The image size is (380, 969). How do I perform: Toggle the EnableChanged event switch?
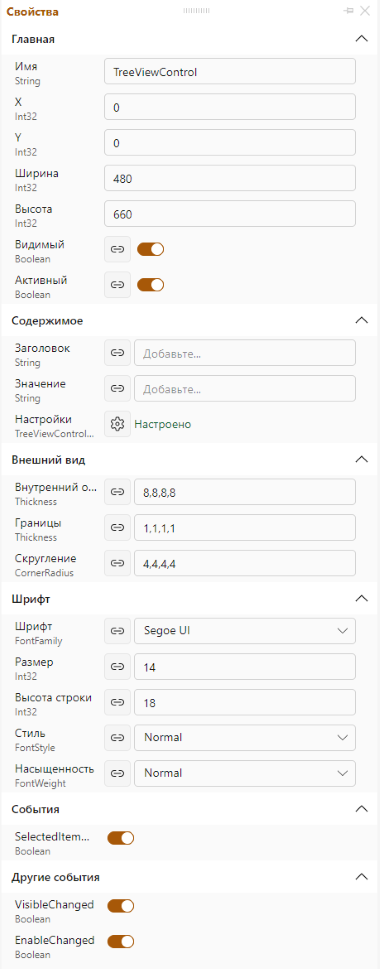pyautogui.click(x=120, y=942)
